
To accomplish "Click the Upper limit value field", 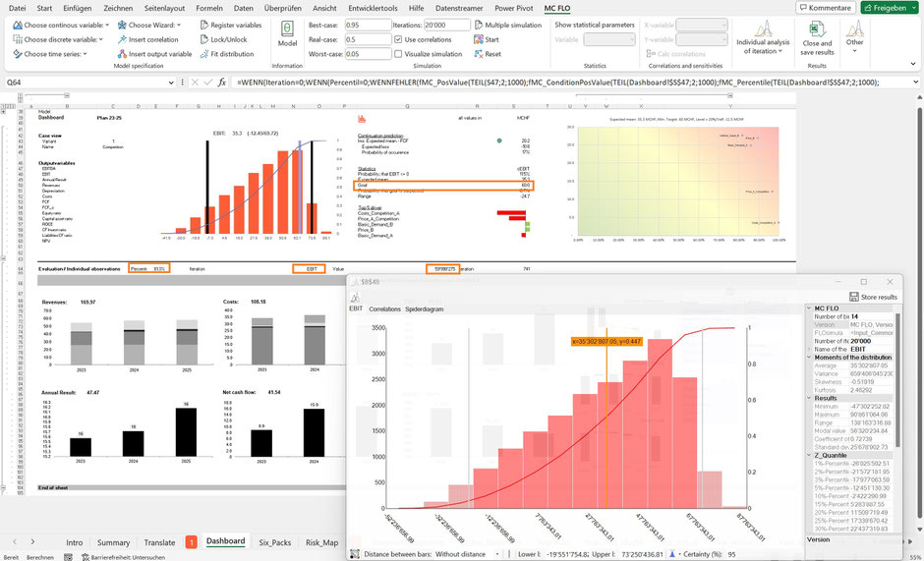I will point(641,554).
